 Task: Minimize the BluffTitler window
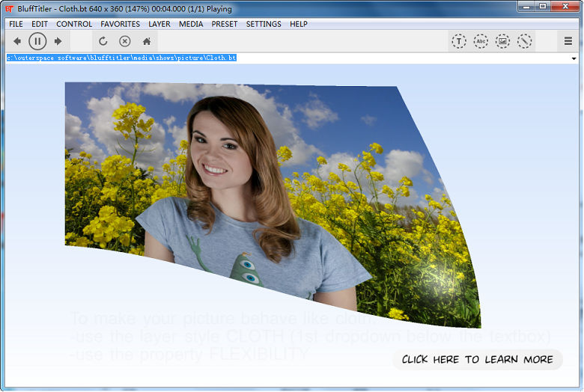click(x=526, y=6)
